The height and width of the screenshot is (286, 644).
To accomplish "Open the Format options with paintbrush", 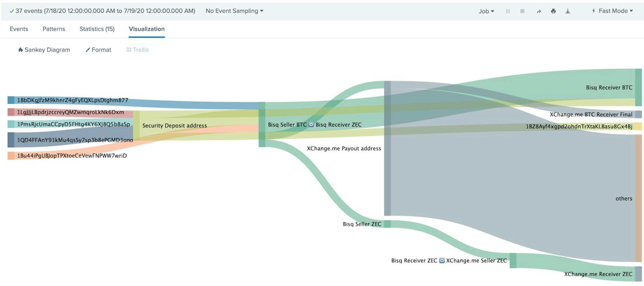I will pyautogui.click(x=98, y=50).
